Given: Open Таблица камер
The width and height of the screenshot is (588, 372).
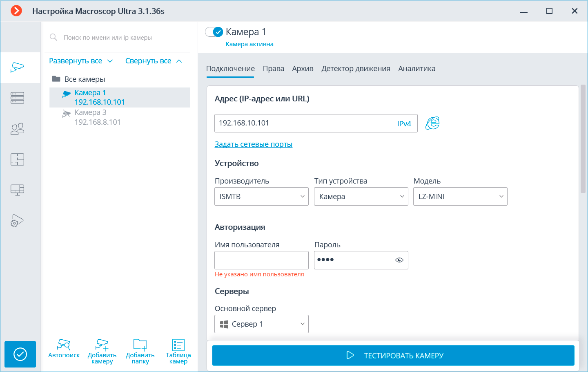Looking at the screenshot, I should tap(178, 352).
